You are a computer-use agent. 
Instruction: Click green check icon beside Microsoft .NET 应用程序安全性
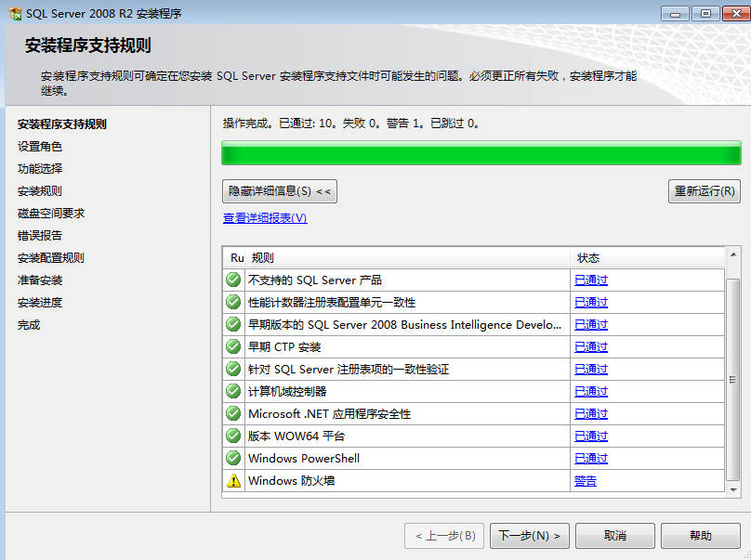point(233,413)
